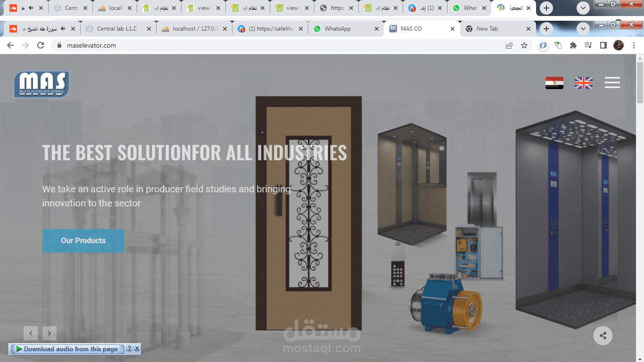Switch to the New Tab tab

498,29
